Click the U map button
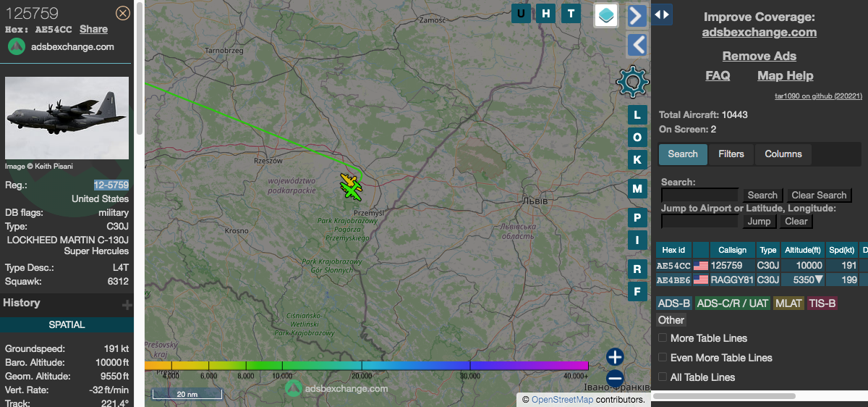 click(x=522, y=14)
